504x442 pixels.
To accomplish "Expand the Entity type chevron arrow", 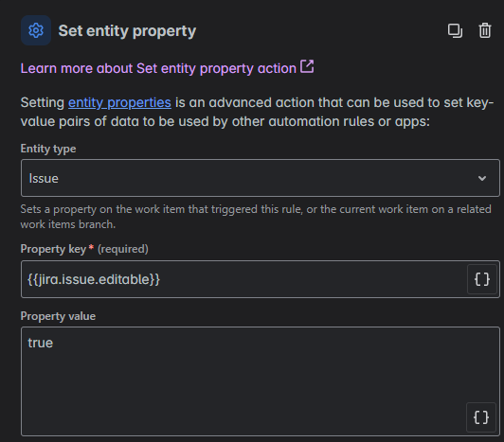I will pyautogui.click(x=482, y=178).
